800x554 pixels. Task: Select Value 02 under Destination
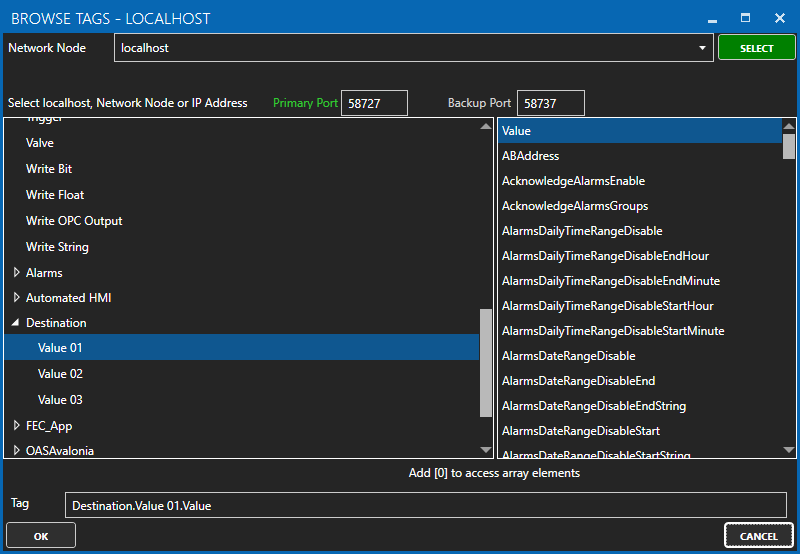60,374
